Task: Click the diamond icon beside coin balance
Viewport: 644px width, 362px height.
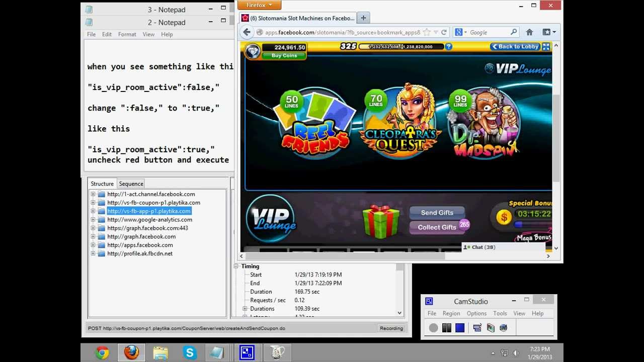Action: (x=253, y=51)
